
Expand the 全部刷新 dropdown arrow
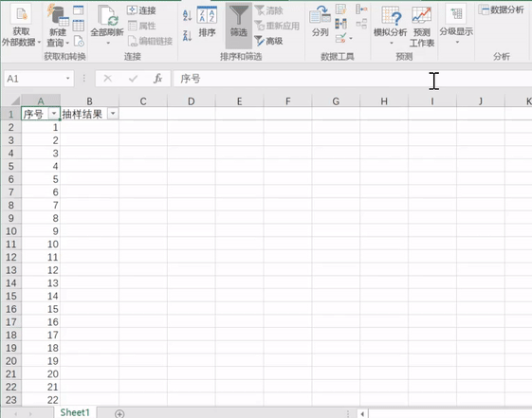(x=108, y=43)
